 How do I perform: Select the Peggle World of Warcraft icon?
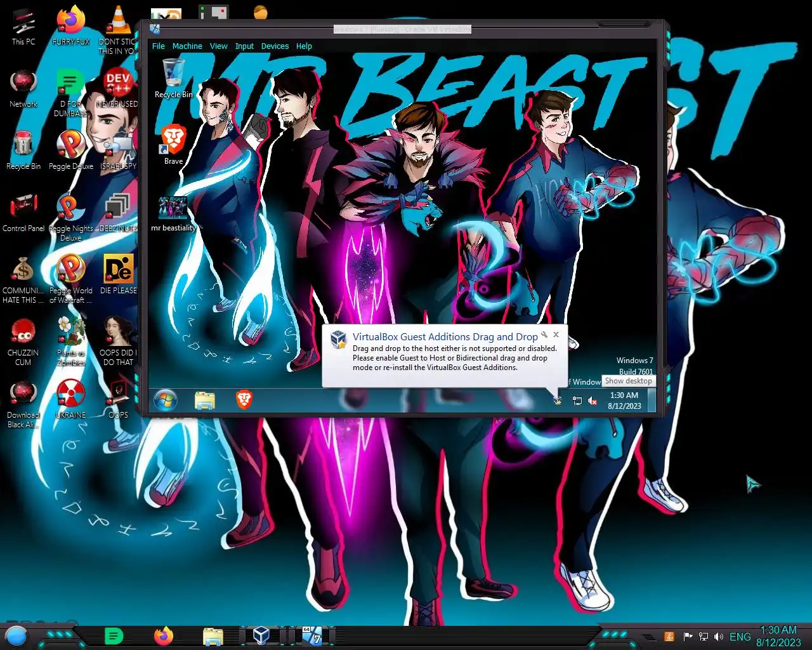tap(70, 279)
